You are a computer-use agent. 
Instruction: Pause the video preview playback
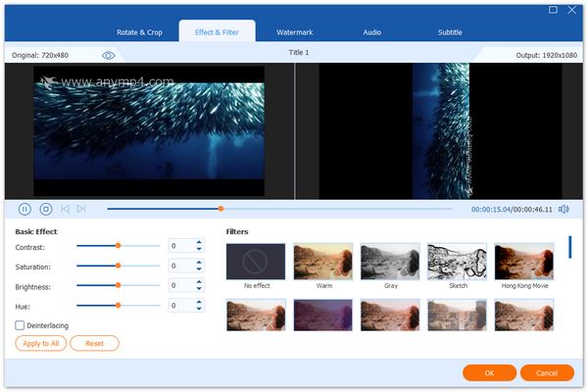point(24,209)
